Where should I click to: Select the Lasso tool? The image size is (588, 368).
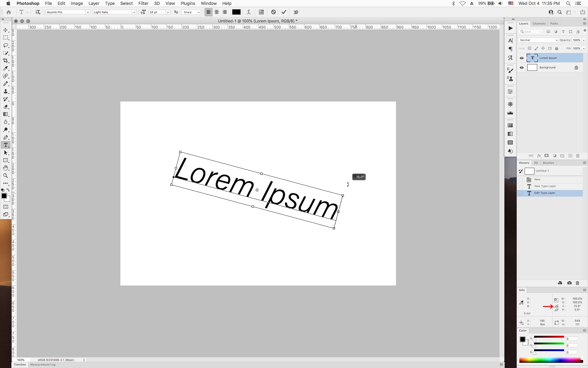tap(6, 45)
